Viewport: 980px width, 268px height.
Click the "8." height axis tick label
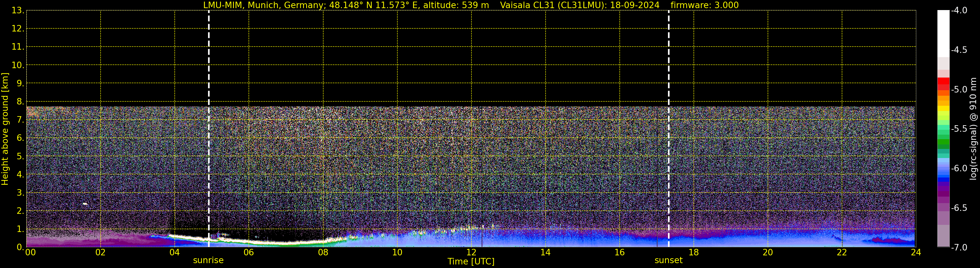point(20,102)
